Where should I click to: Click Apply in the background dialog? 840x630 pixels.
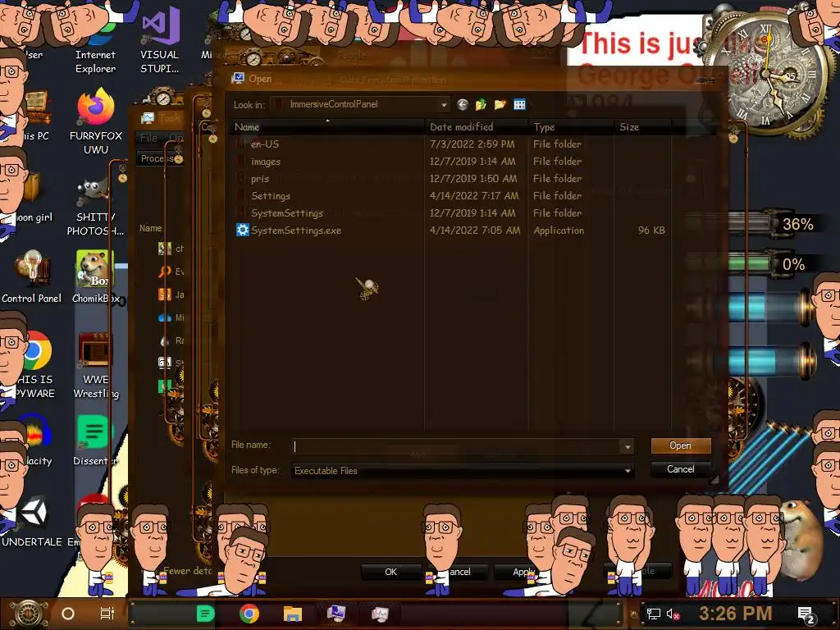point(523,572)
